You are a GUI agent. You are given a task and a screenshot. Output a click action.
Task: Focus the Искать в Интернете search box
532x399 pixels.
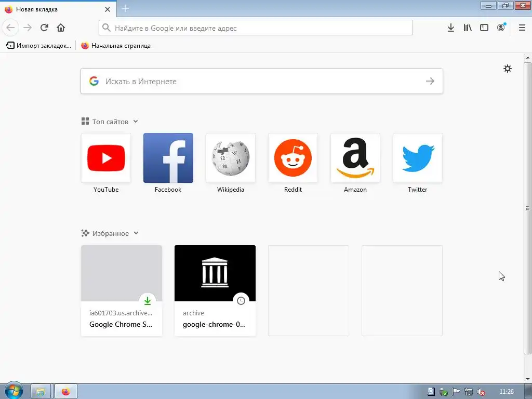point(262,81)
